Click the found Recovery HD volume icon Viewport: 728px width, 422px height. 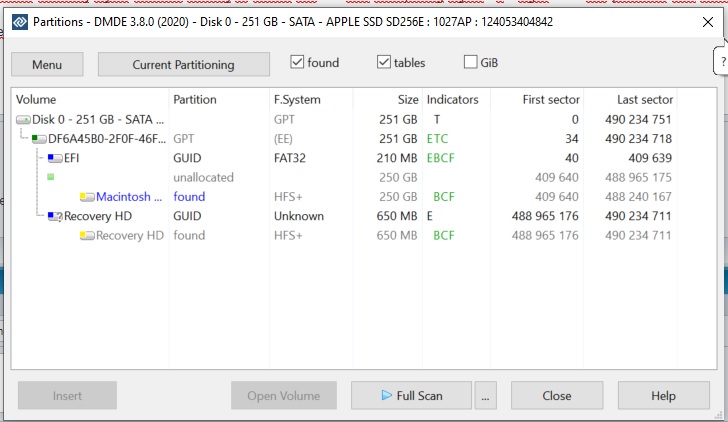click(x=87, y=236)
